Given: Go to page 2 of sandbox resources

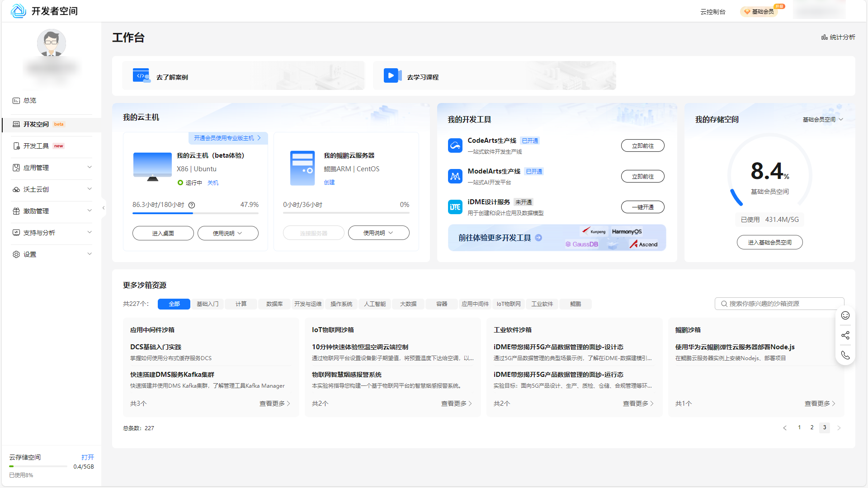Looking at the screenshot, I should [x=812, y=427].
